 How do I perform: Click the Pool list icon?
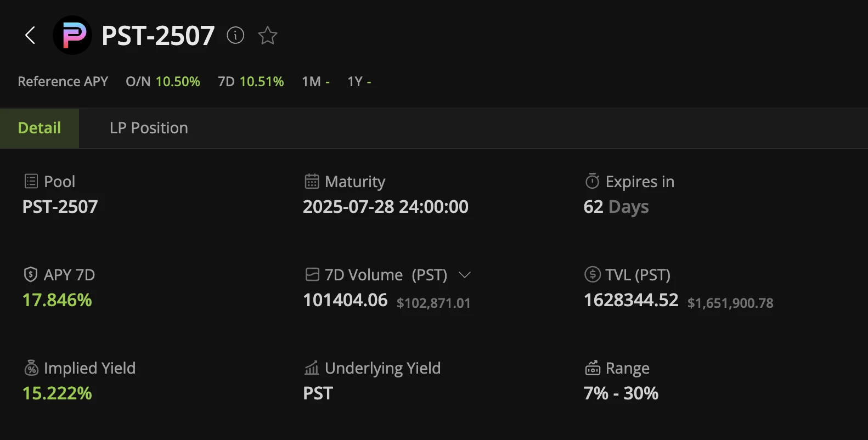(31, 182)
